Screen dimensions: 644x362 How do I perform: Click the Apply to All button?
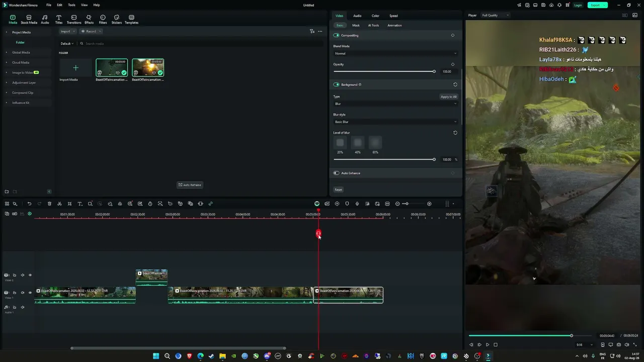coord(448,97)
